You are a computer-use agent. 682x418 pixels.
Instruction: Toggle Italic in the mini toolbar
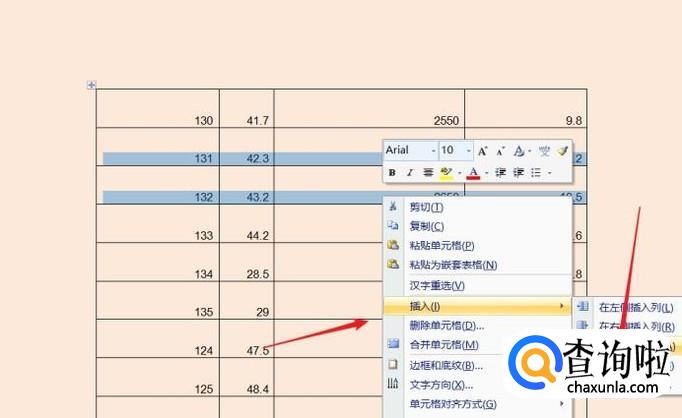tap(410, 173)
